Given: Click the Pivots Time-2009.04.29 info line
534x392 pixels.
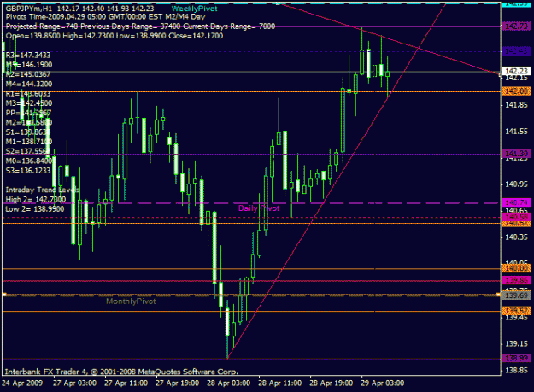Looking at the screenshot, I should 105,17.
